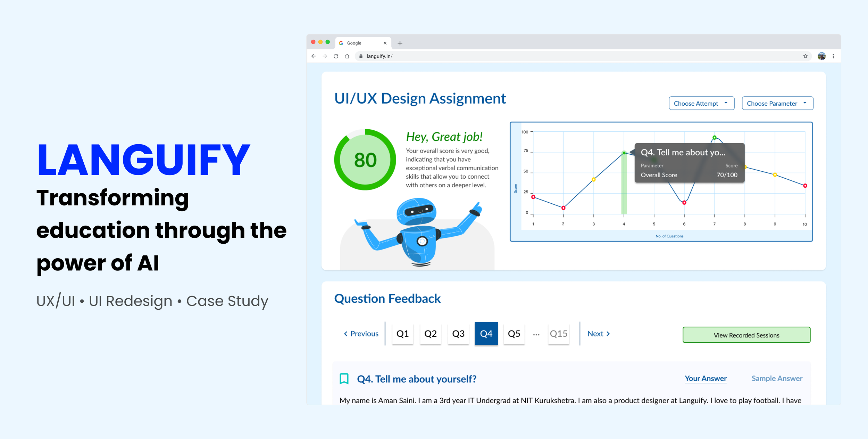Viewport: 868px width, 439px height.
Task: Jump to question Q15
Action: coord(559,334)
